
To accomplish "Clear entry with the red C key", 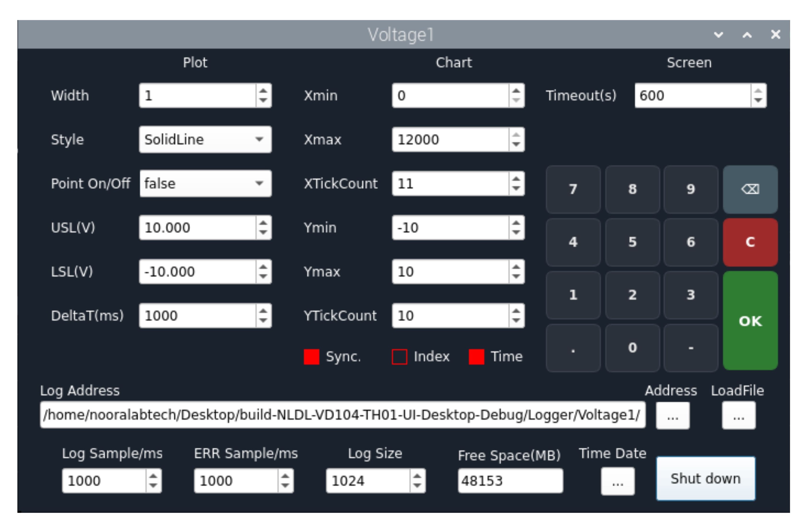I will click(x=750, y=242).
